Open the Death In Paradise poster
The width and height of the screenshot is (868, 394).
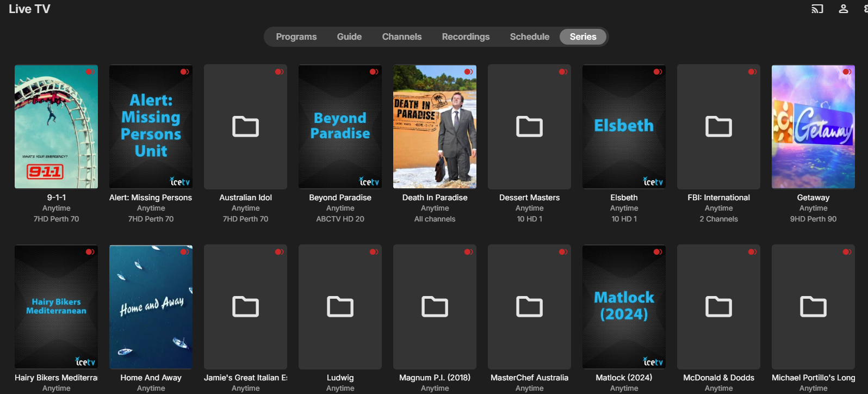(x=435, y=127)
